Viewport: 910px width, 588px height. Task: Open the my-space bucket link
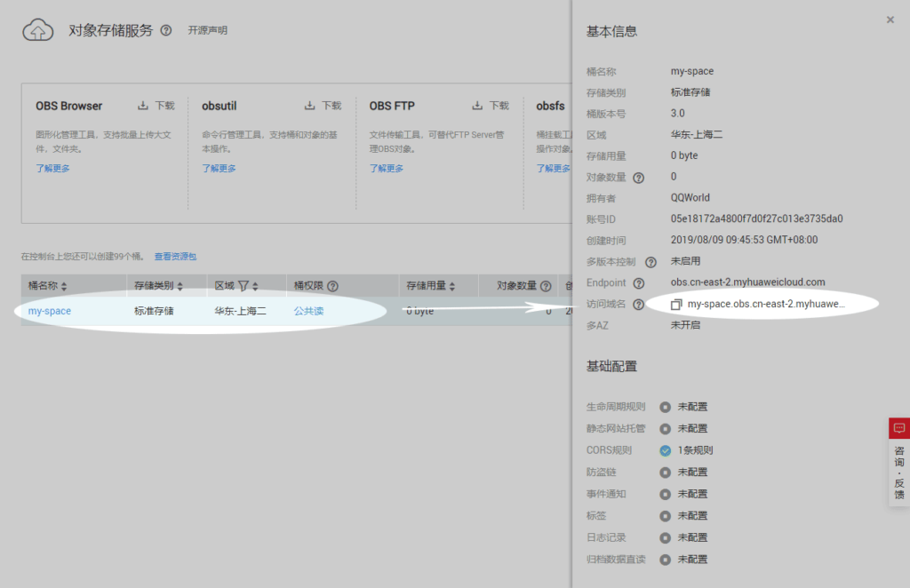[x=50, y=311]
